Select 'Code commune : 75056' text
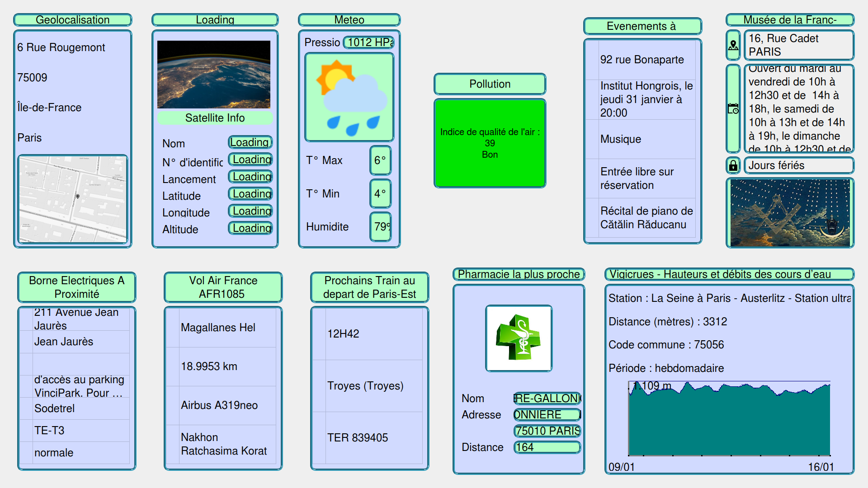The image size is (868, 488). pyautogui.click(x=666, y=345)
